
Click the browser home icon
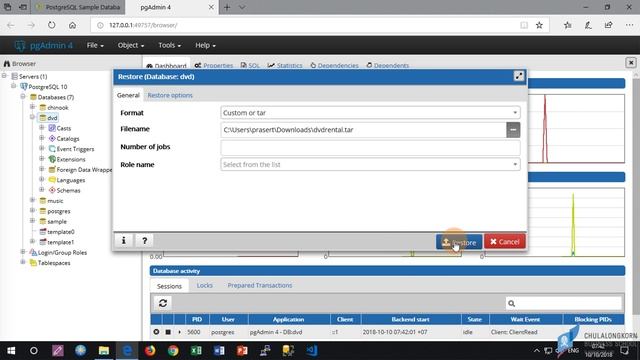coord(72,25)
